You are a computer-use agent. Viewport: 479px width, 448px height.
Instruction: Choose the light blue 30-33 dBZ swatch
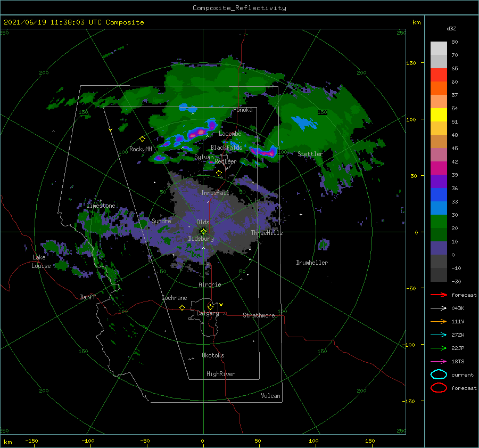pyautogui.click(x=439, y=208)
